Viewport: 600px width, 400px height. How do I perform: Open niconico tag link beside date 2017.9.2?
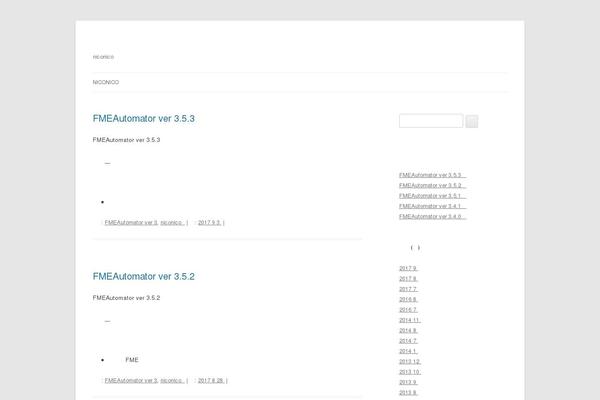point(173,223)
